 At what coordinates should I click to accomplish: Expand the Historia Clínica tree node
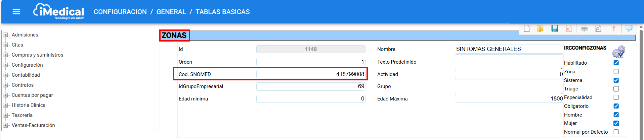(6, 105)
